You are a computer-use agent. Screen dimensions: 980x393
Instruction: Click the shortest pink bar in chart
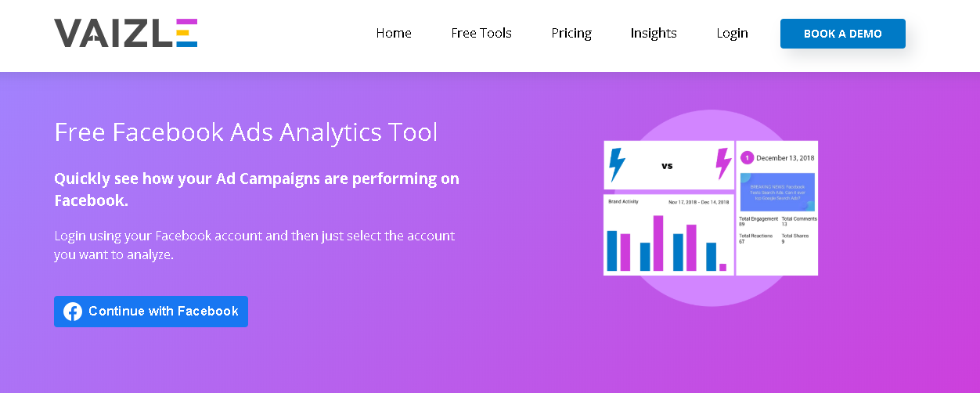point(722,267)
